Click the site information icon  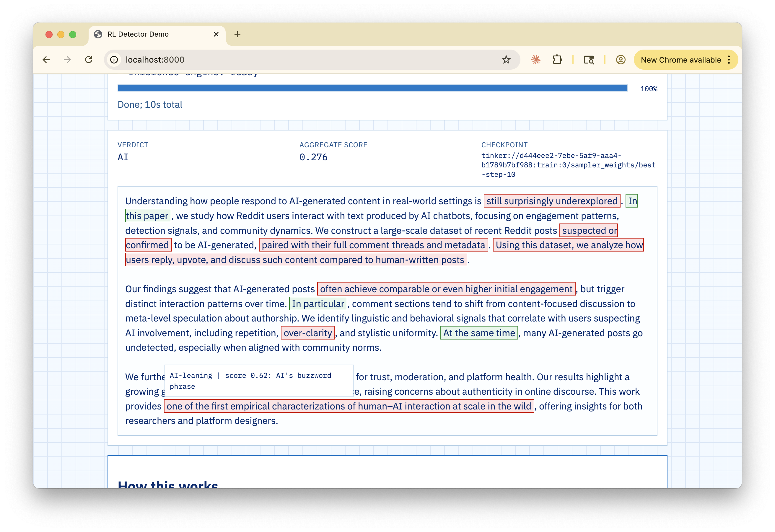click(x=114, y=60)
